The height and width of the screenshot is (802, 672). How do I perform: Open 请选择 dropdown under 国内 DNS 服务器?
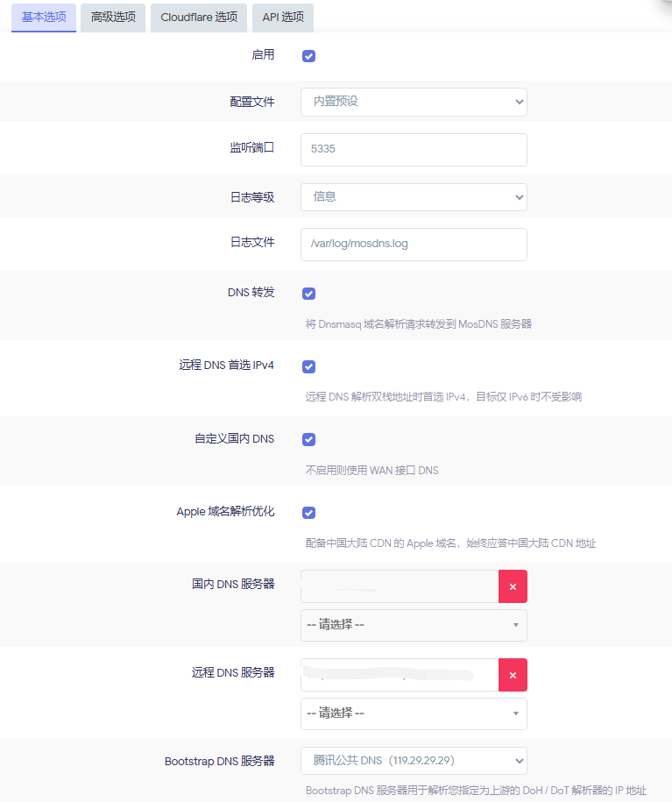coord(414,625)
